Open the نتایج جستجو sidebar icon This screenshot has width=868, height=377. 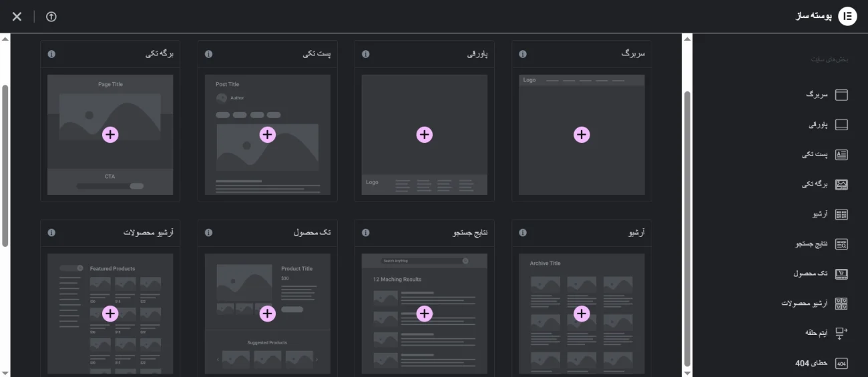pos(841,244)
